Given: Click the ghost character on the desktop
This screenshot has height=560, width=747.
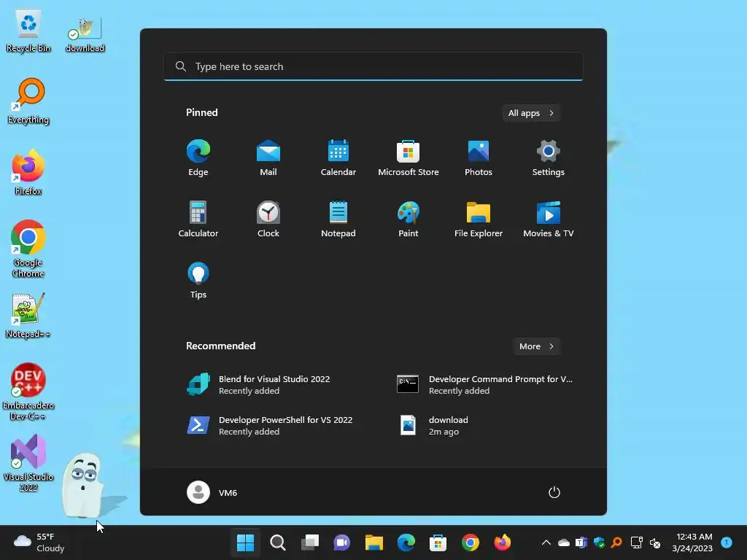Looking at the screenshot, I should coord(83,485).
